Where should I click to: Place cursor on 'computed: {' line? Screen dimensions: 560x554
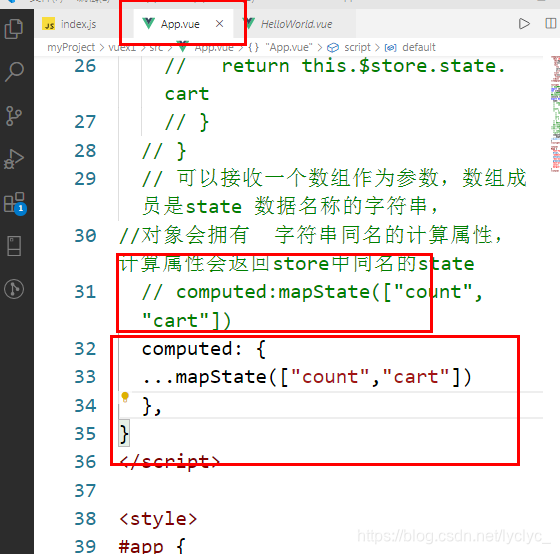point(204,349)
